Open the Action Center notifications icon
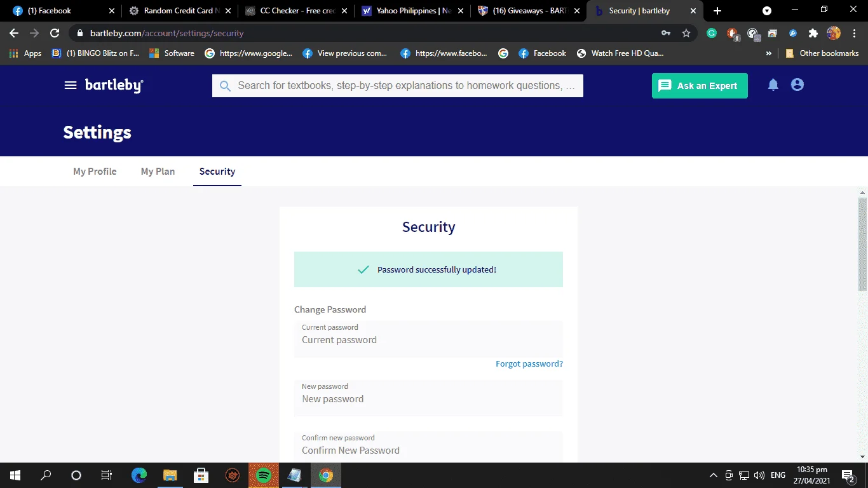The height and width of the screenshot is (488, 868). [x=848, y=475]
